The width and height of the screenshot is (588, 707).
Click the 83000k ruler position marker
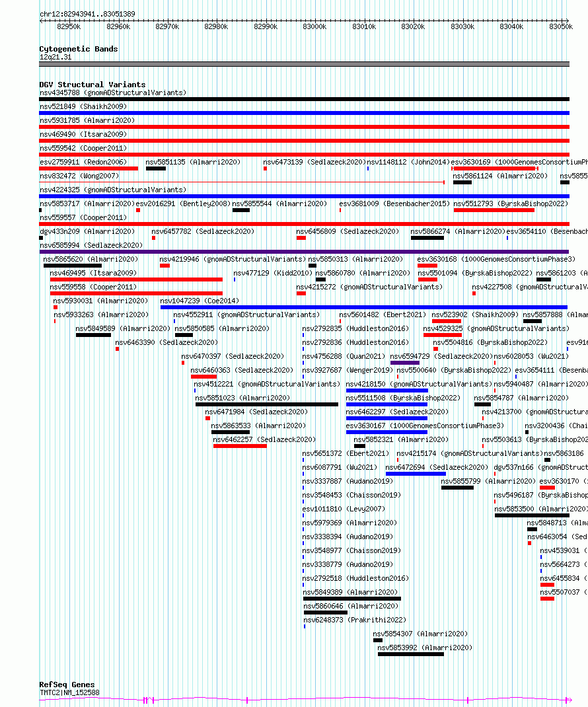click(x=314, y=26)
